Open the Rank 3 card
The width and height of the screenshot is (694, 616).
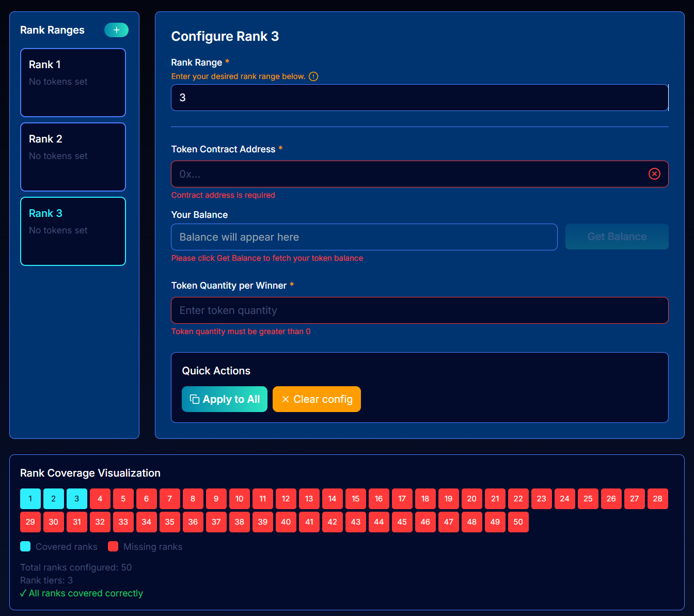point(73,231)
